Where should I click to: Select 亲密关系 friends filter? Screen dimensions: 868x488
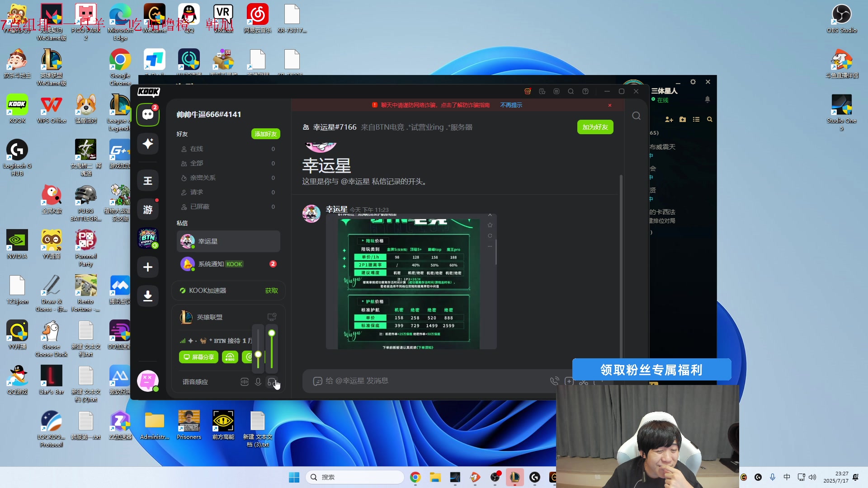tap(228, 178)
